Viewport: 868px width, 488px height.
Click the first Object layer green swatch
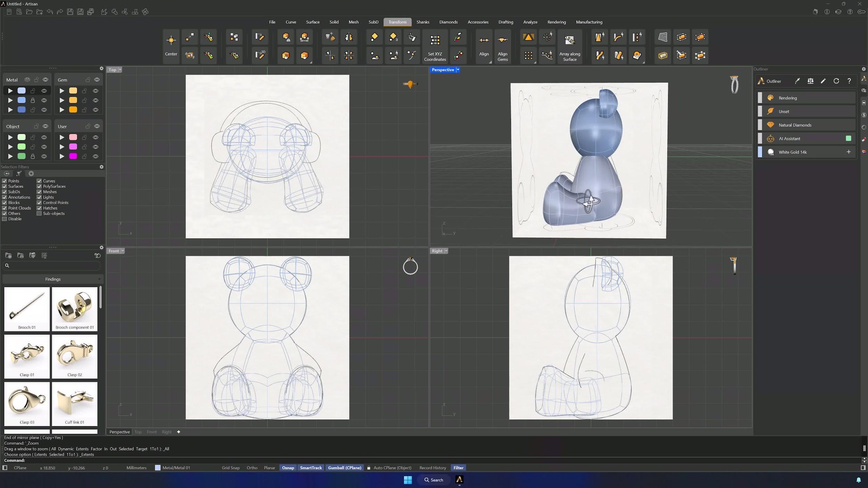[22, 137]
